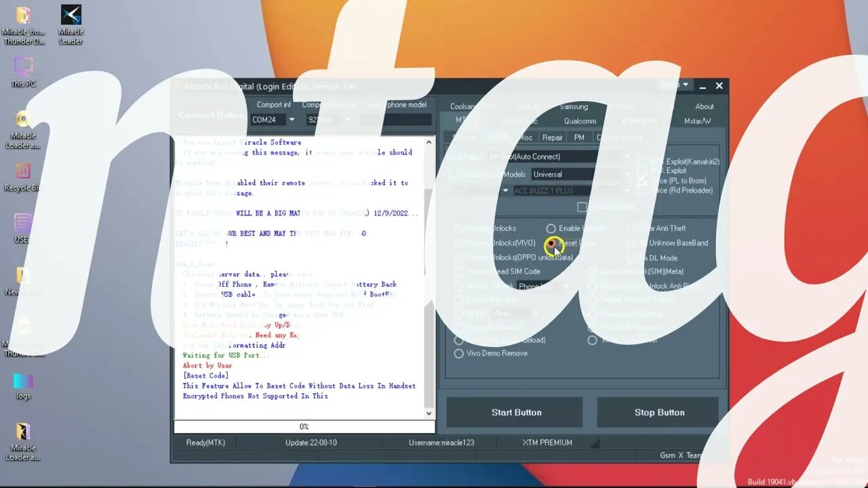Open the PM sub-tab

(579, 138)
